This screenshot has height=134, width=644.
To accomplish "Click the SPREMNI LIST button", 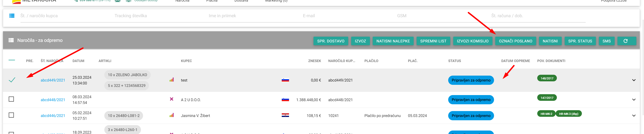I will [433, 41].
